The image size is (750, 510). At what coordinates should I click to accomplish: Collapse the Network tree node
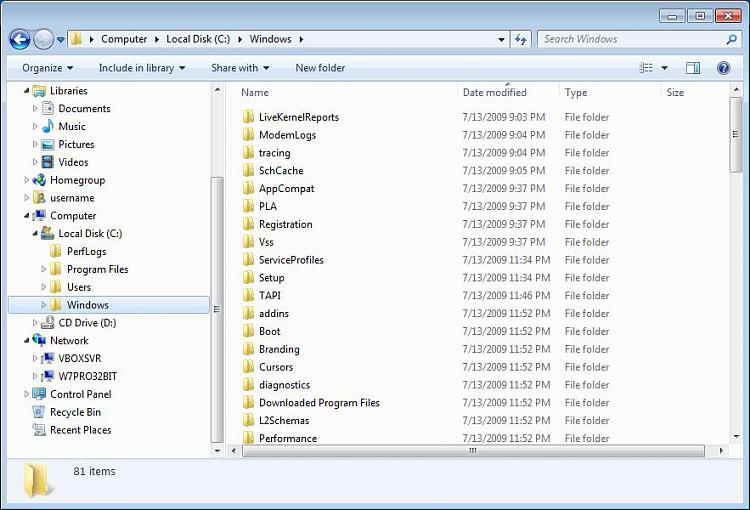(x=26, y=341)
